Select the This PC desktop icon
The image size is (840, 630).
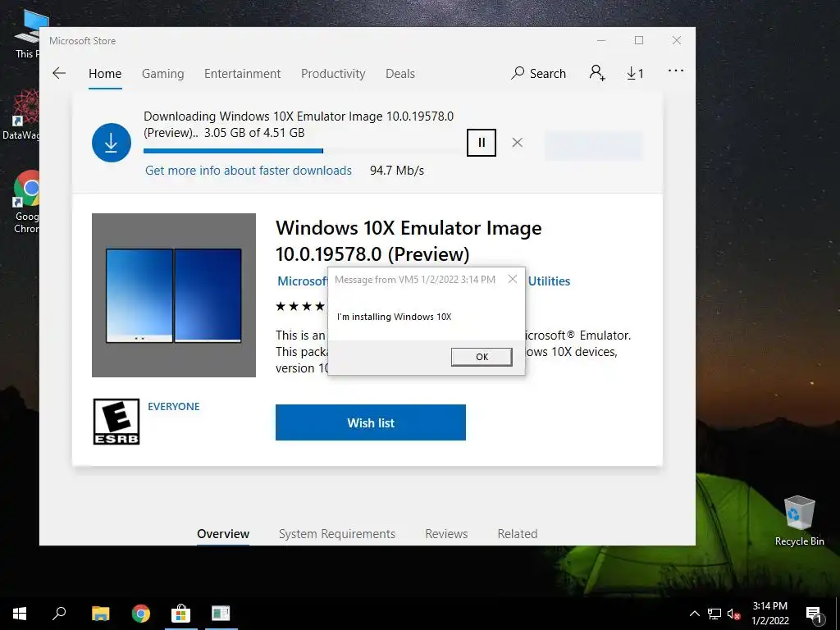point(25,34)
